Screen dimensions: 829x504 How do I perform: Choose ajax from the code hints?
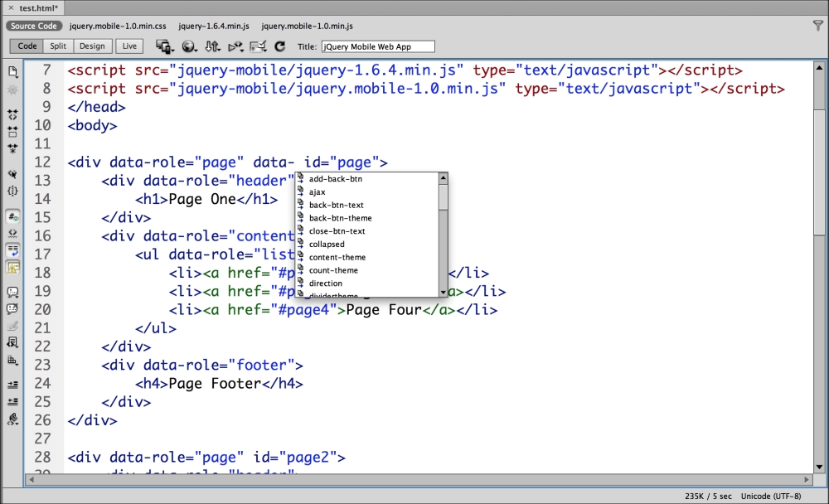pyautogui.click(x=367, y=192)
